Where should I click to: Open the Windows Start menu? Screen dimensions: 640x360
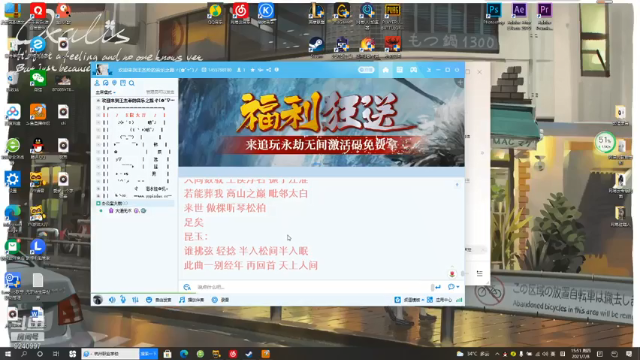coord(7,354)
